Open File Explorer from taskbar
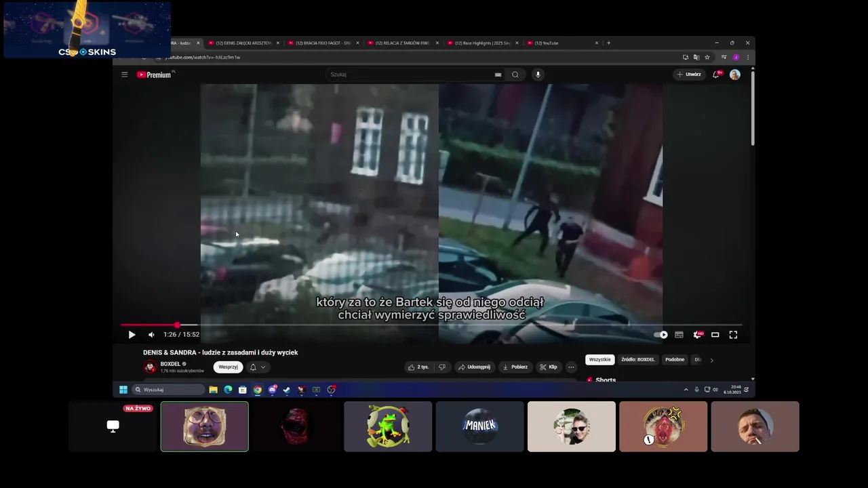868x488 pixels. 213,390
